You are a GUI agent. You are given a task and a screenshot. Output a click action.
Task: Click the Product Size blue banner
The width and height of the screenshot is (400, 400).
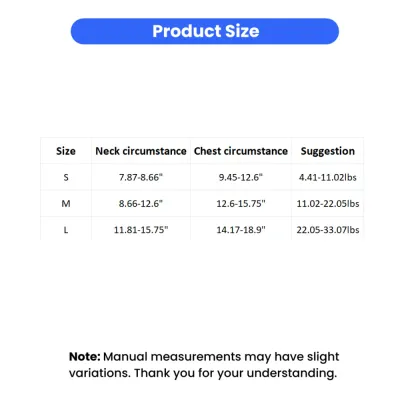point(205,31)
